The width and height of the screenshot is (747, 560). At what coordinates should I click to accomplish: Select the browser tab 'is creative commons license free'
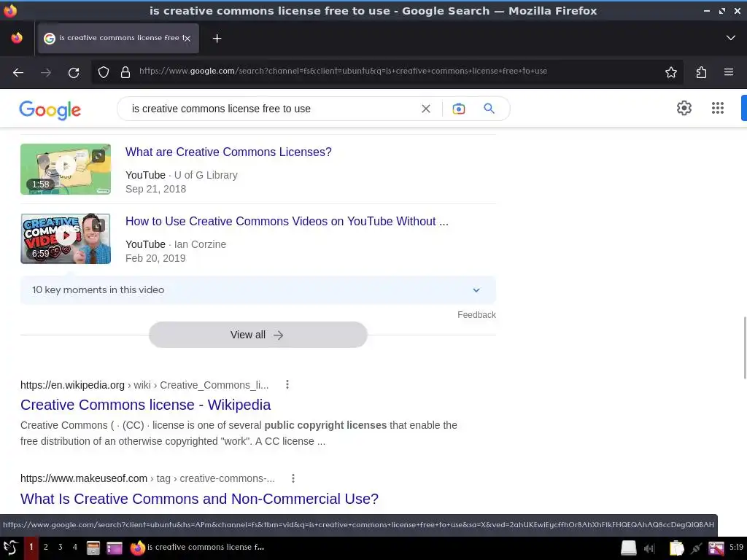(118, 38)
